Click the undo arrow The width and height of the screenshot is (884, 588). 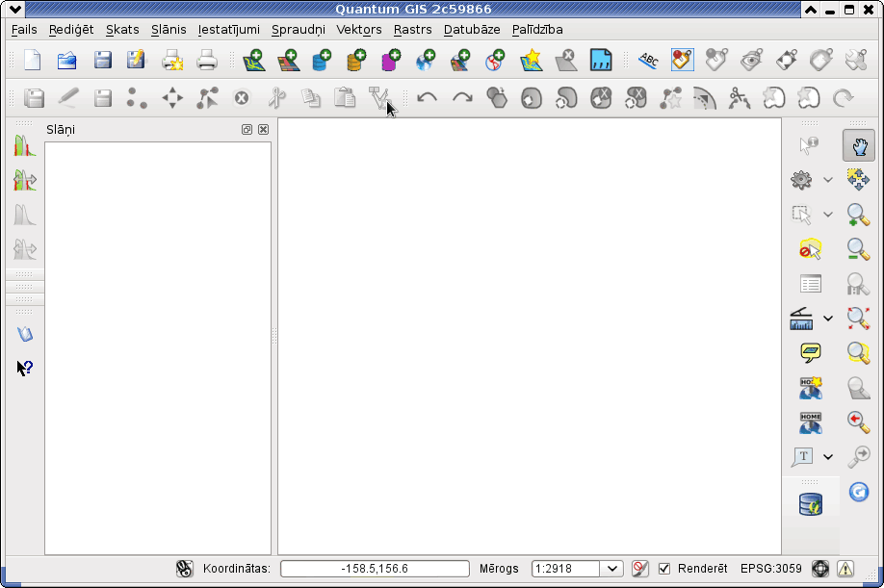[427, 98]
